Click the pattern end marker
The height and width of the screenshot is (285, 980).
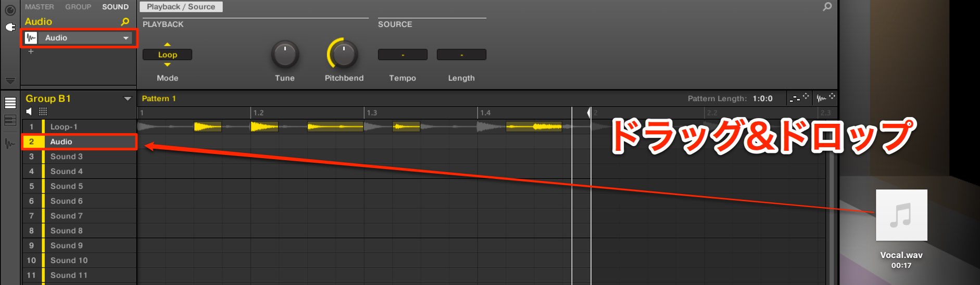tap(589, 112)
